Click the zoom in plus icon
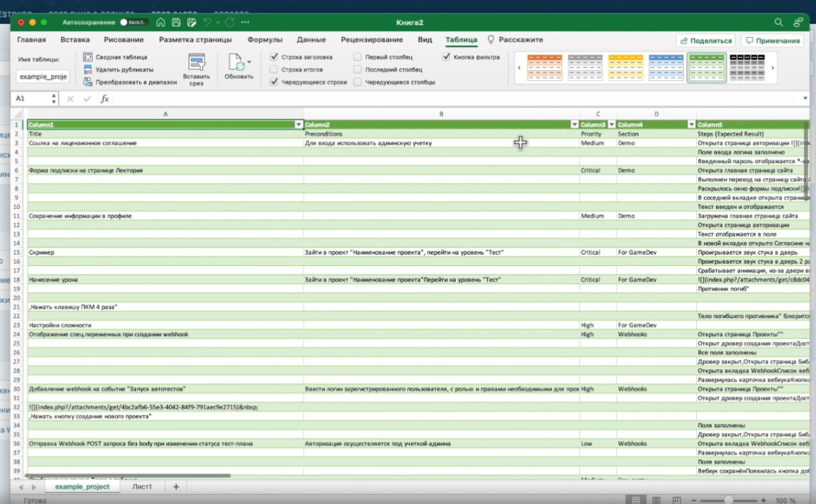Image resolution: width=816 pixels, height=504 pixels. click(764, 501)
